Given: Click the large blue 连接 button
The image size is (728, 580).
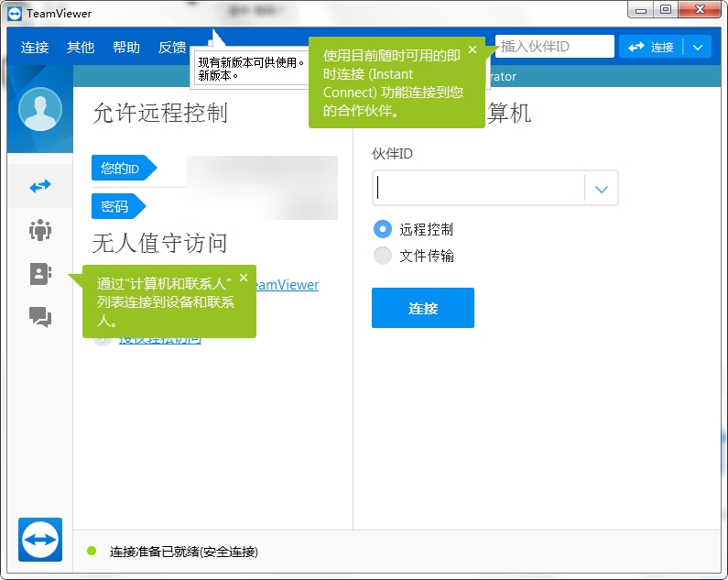Looking at the screenshot, I should coord(423,308).
